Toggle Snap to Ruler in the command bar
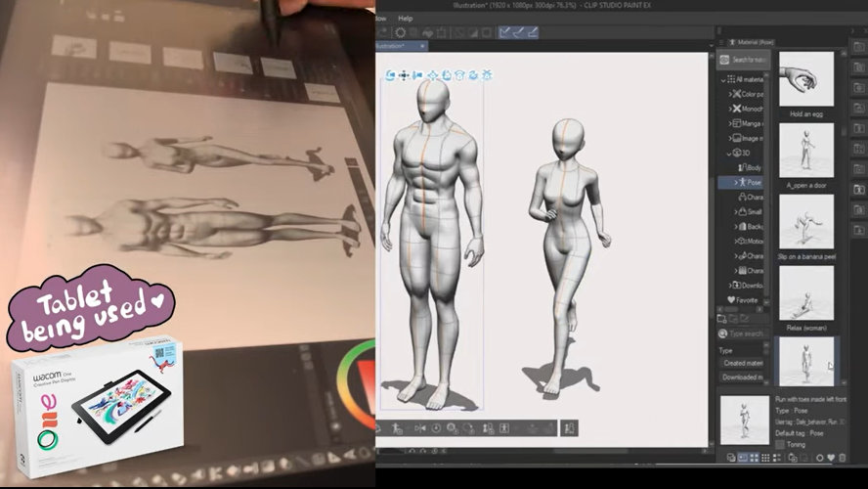 504,32
